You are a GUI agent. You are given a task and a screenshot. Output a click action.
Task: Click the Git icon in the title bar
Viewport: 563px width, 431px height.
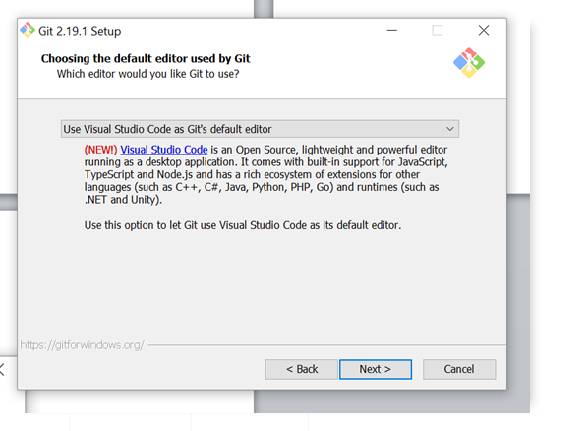[27, 31]
